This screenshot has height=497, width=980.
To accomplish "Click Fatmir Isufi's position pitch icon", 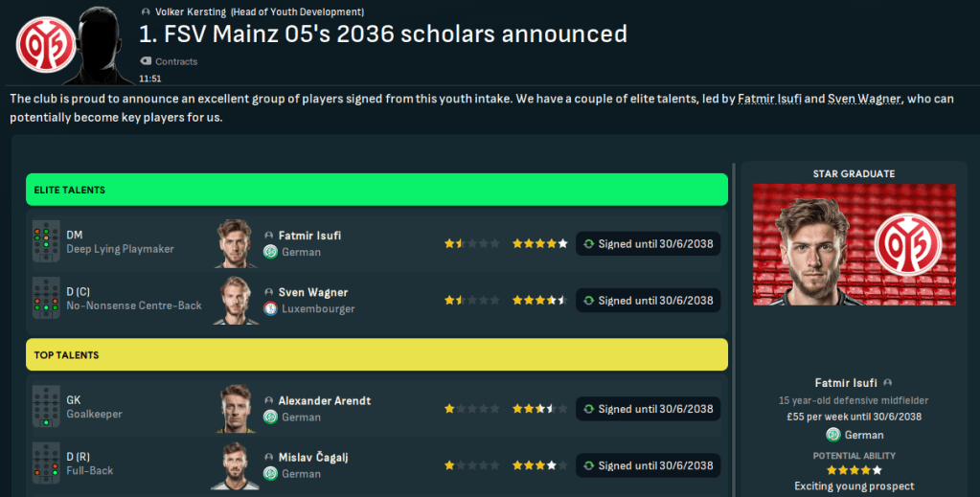I will pos(43,243).
